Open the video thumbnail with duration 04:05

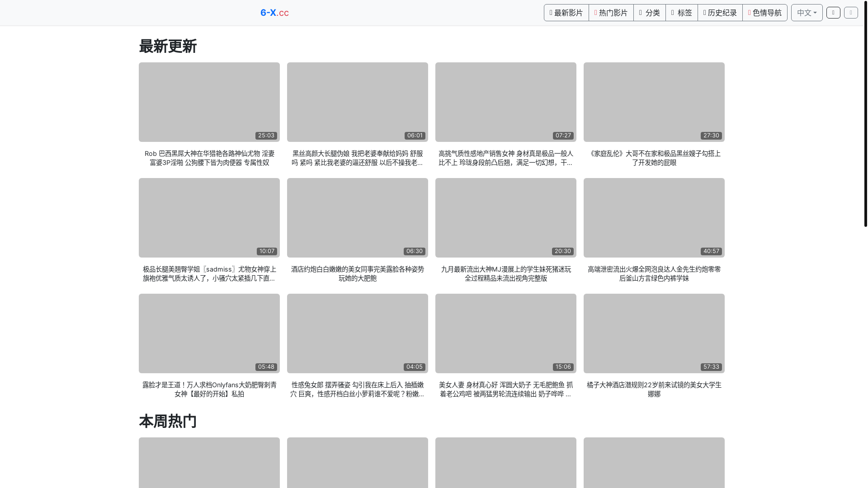coord(358,333)
